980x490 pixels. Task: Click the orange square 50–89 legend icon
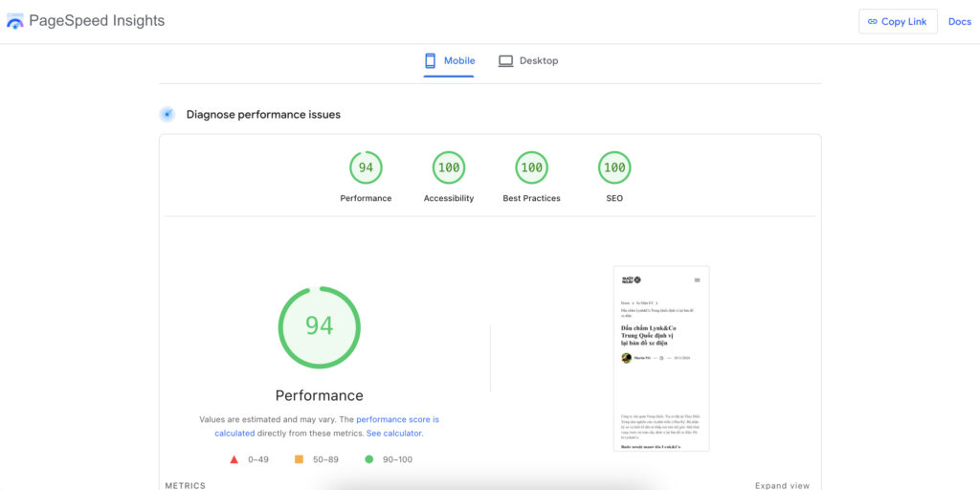point(299,459)
